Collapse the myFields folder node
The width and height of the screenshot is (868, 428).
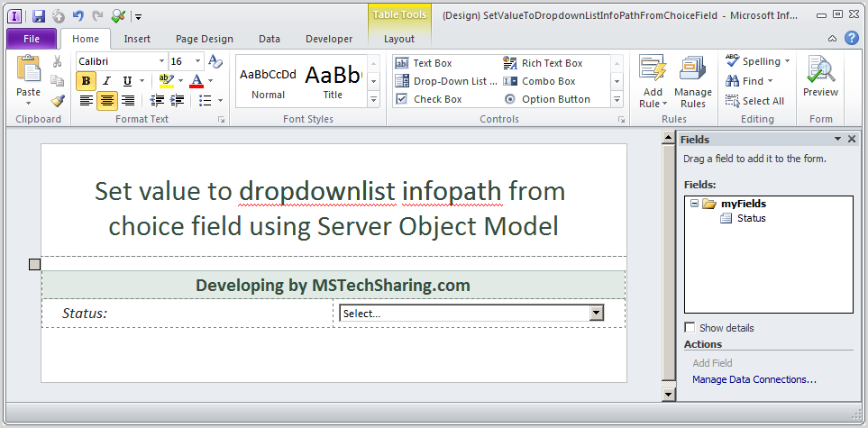[695, 204]
